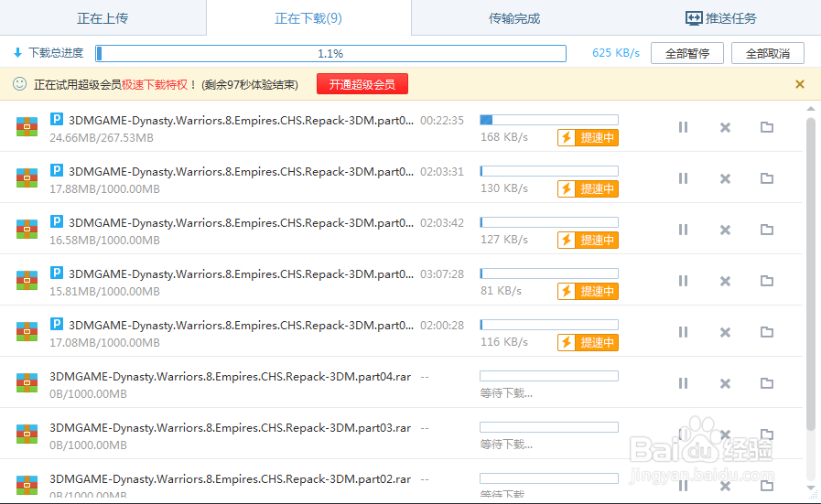
Task: Open the 传输完成 tab
Action: [x=514, y=18]
